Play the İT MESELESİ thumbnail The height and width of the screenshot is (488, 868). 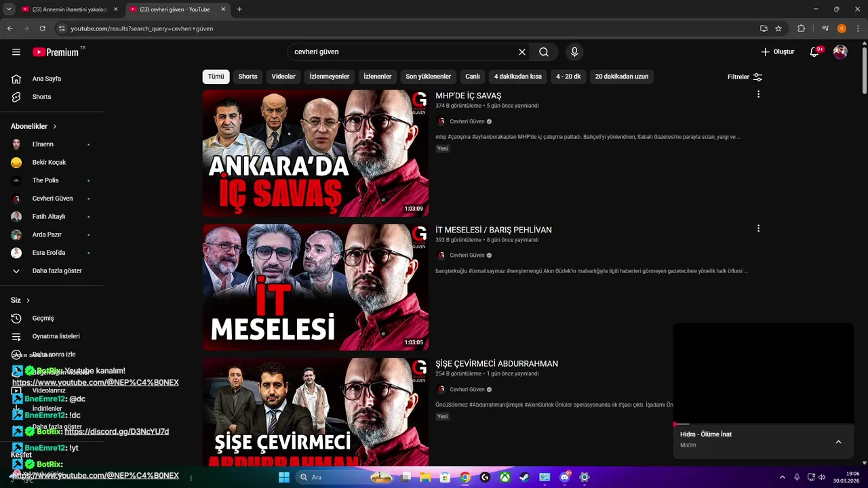[x=315, y=287]
